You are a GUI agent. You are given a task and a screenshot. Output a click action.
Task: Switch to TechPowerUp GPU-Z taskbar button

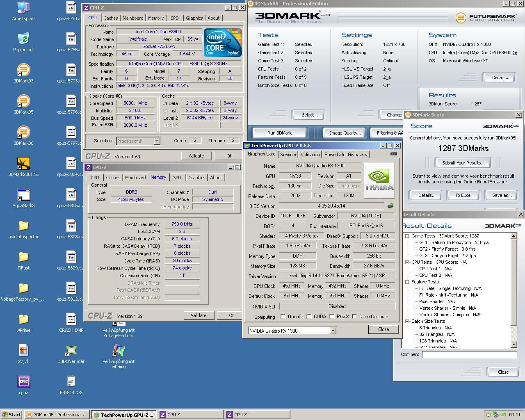pyautogui.click(x=123, y=415)
